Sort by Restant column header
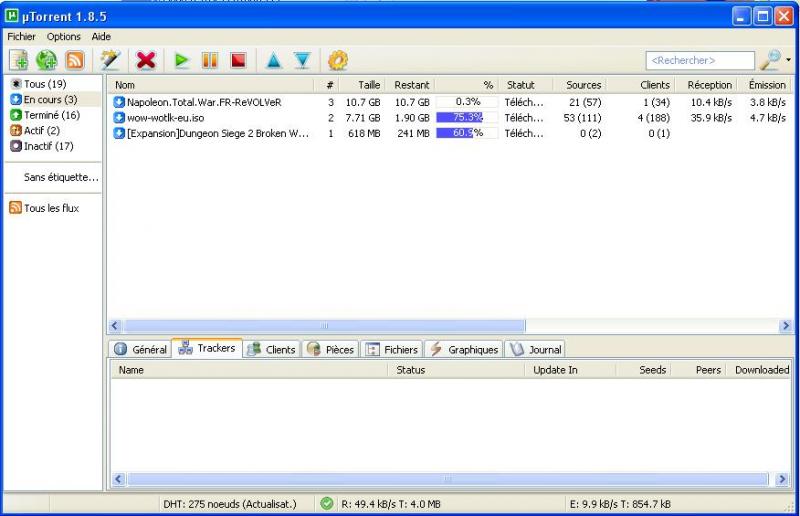This screenshot has width=800, height=516. (x=410, y=85)
